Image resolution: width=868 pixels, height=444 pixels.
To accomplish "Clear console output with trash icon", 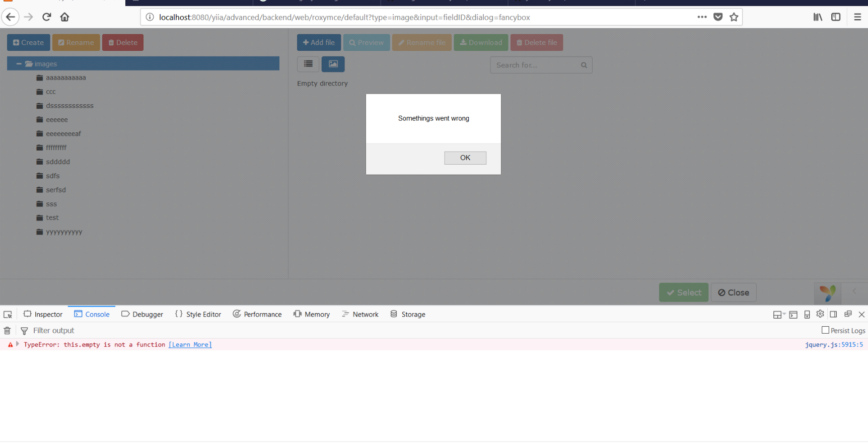I will pos(7,331).
